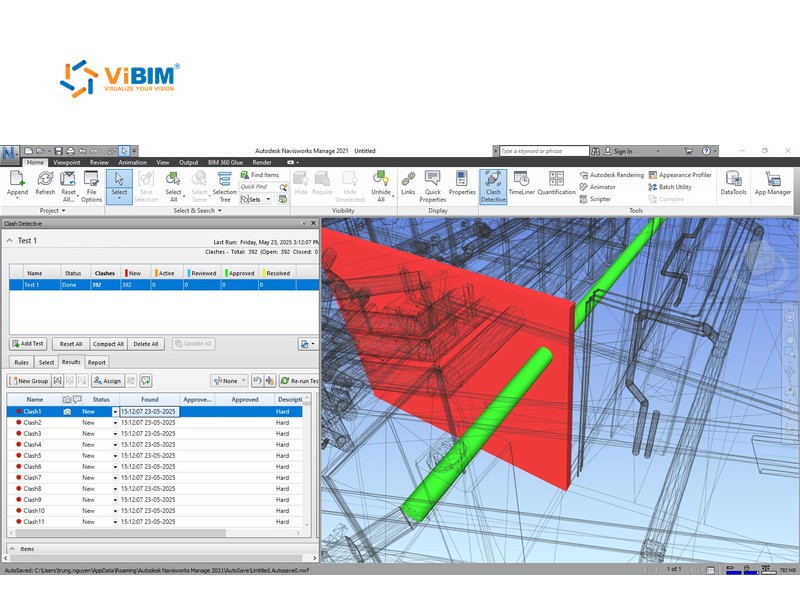This screenshot has height=600, width=800.
Task: Open the Appearance Profiler
Action: click(x=680, y=174)
